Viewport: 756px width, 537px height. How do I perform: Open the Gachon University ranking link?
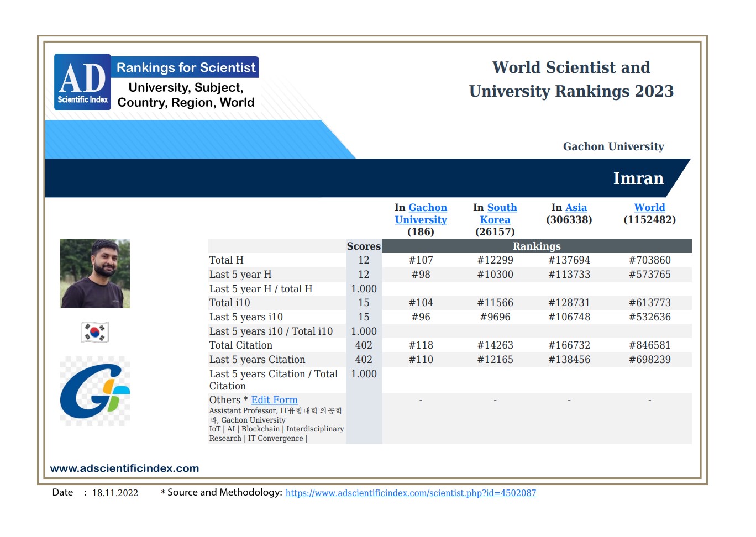pyautogui.click(x=421, y=214)
